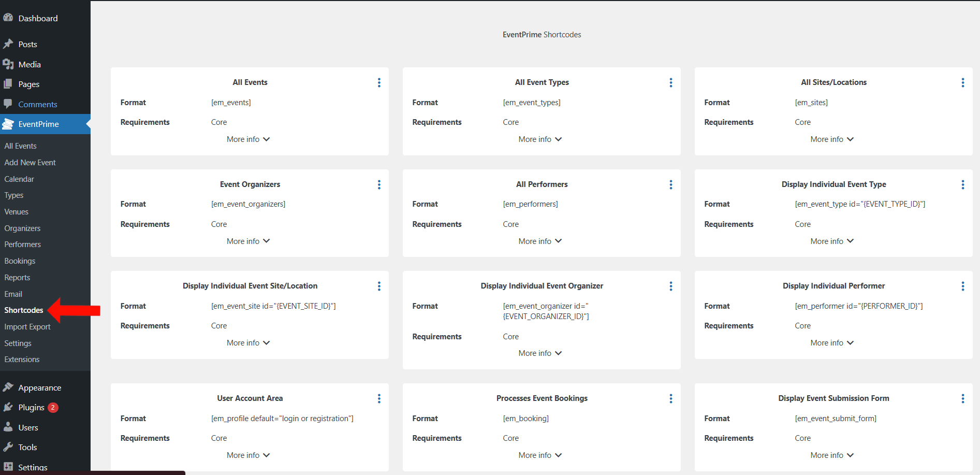Expand More info for All Performers
Image resolution: width=980 pixels, height=475 pixels.
(540, 241)
